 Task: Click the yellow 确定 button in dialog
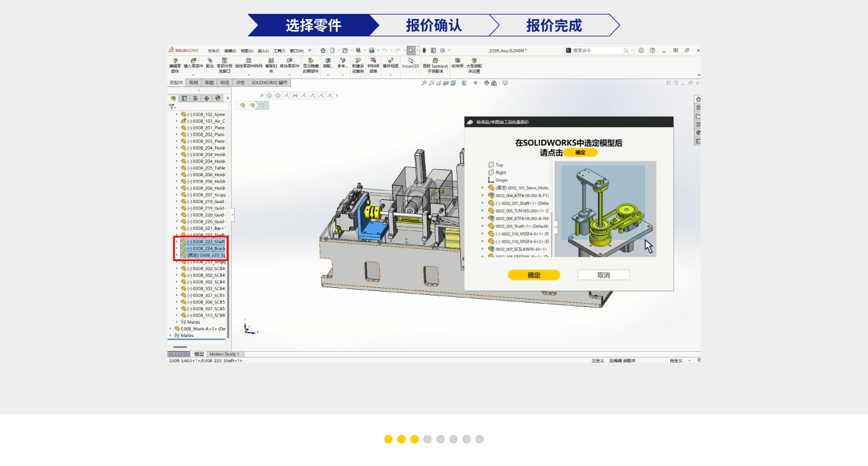coord(534,275)
